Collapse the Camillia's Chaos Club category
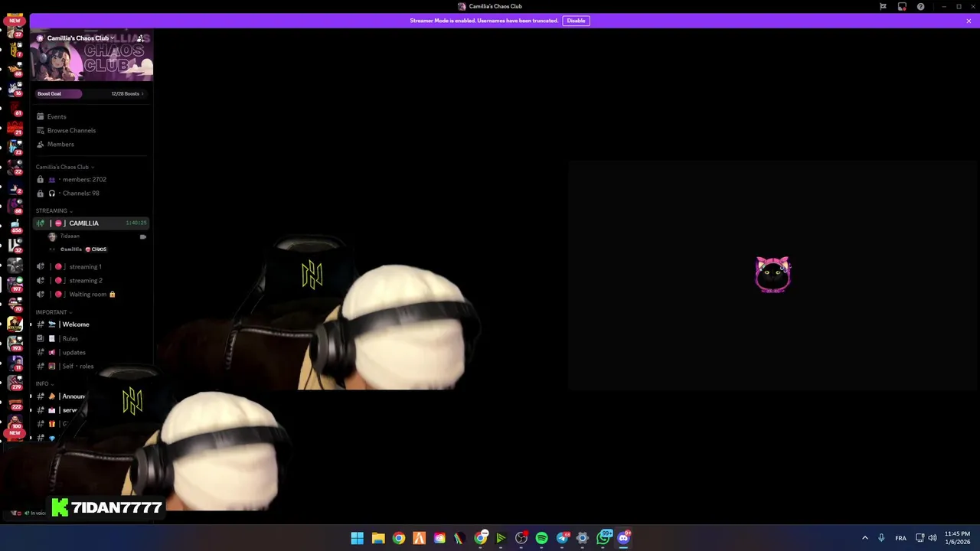This screenshot has width=980, height=551. pyautogui.click(x=65, y=167)
